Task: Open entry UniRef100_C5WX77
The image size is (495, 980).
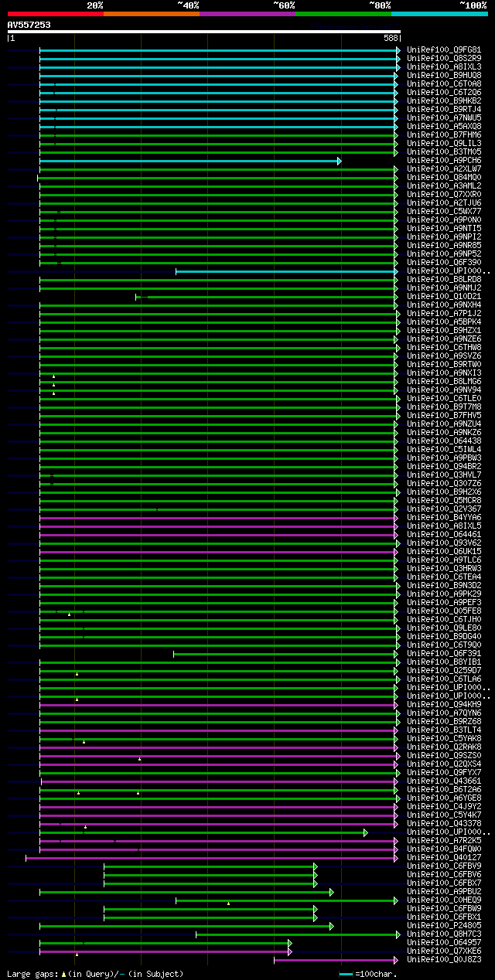Action: click(x=444, y=211)
